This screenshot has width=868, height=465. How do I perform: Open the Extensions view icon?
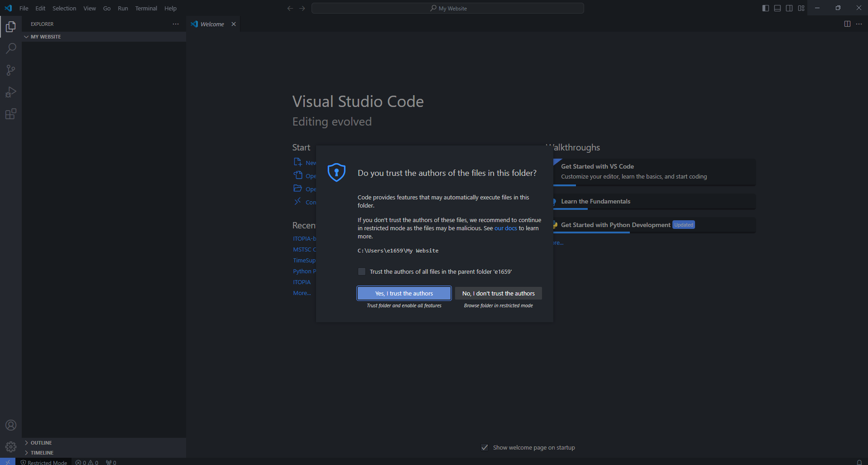11,114
